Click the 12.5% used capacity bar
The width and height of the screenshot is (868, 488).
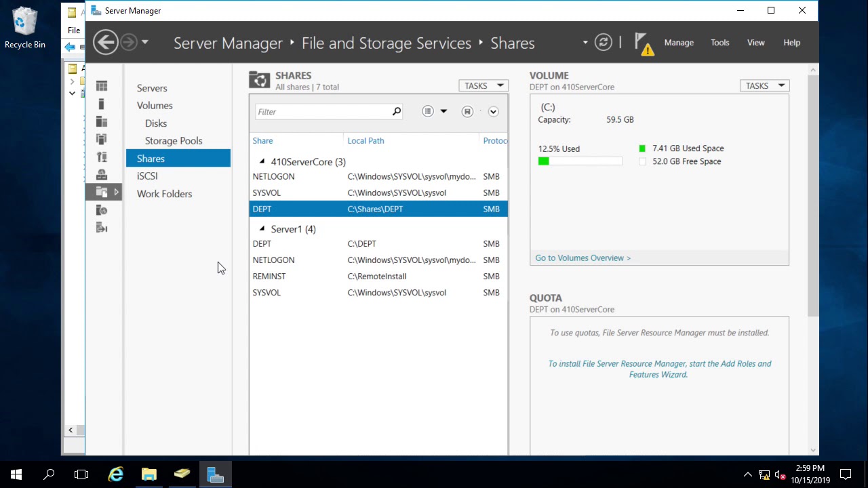pos(580,161)
